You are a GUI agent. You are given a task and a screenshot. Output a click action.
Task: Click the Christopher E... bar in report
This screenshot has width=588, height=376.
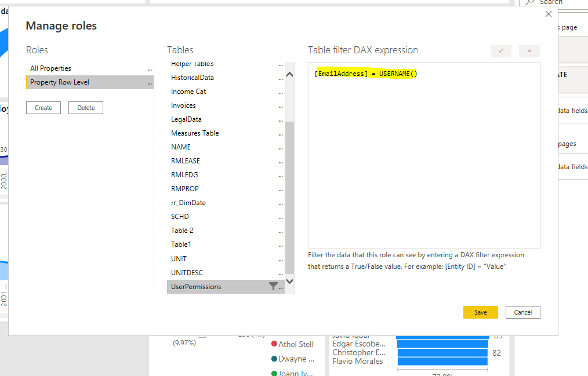click(x=442, y=353)
